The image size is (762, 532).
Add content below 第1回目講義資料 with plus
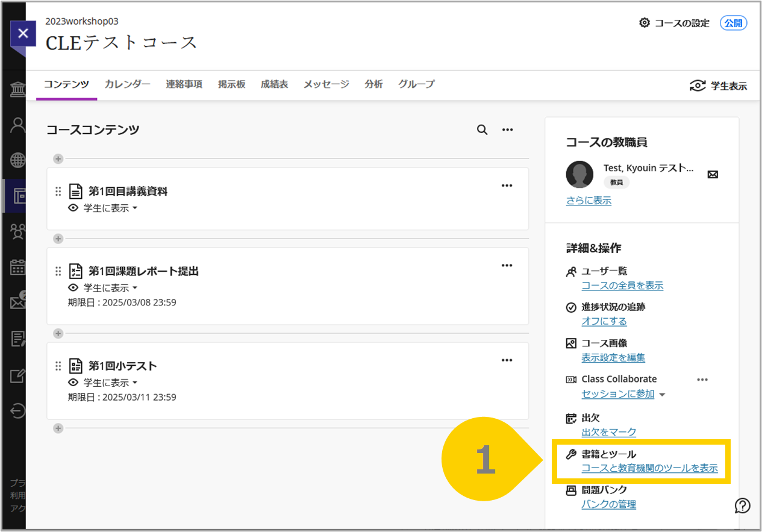click(x=58, y=239)
